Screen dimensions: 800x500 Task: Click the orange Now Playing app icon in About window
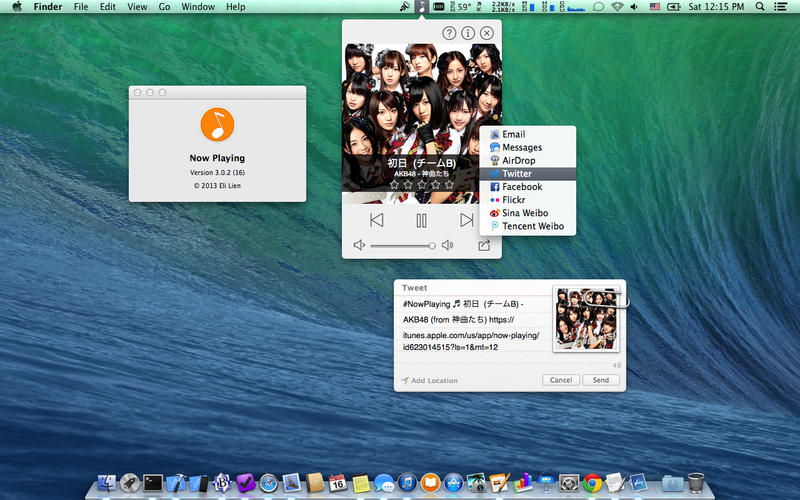(x=217, y=124)
